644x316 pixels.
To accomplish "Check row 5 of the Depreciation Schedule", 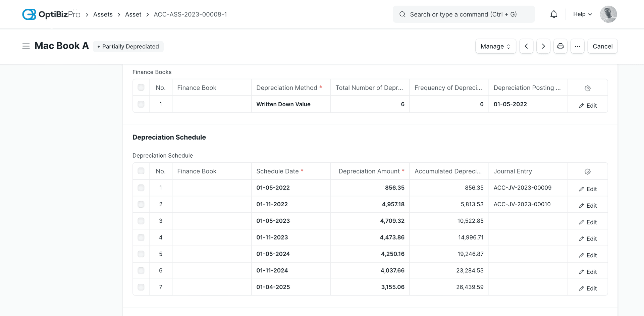I will (x=141, y=254).
